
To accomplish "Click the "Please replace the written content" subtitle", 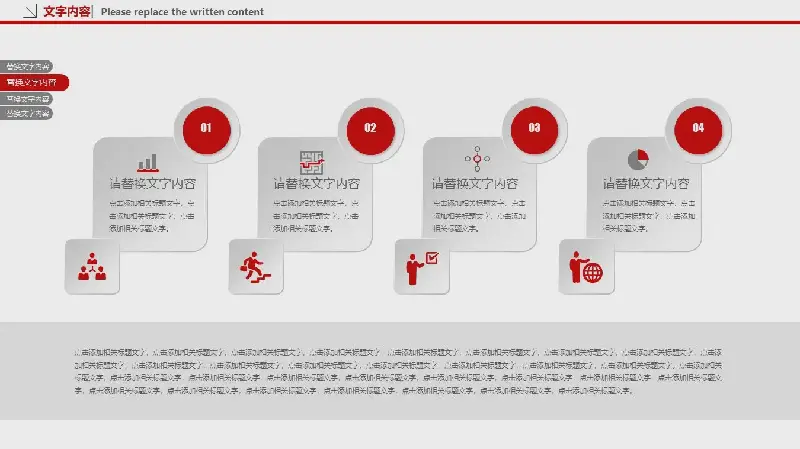I will 182,12.
